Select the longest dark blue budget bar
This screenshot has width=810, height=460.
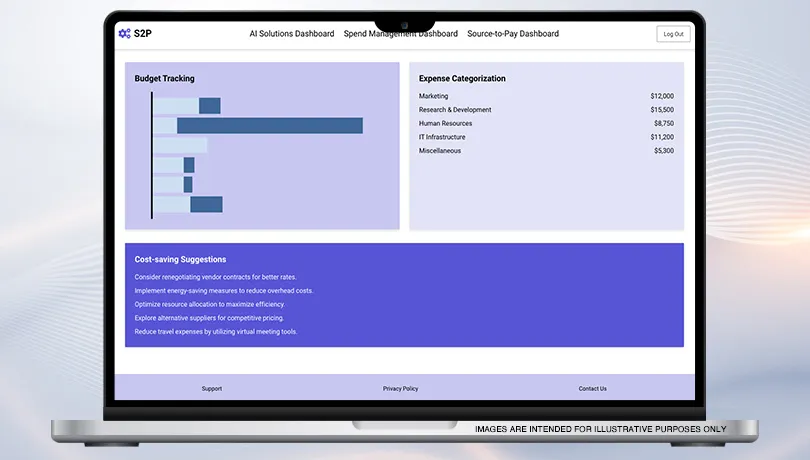[269, 125]
